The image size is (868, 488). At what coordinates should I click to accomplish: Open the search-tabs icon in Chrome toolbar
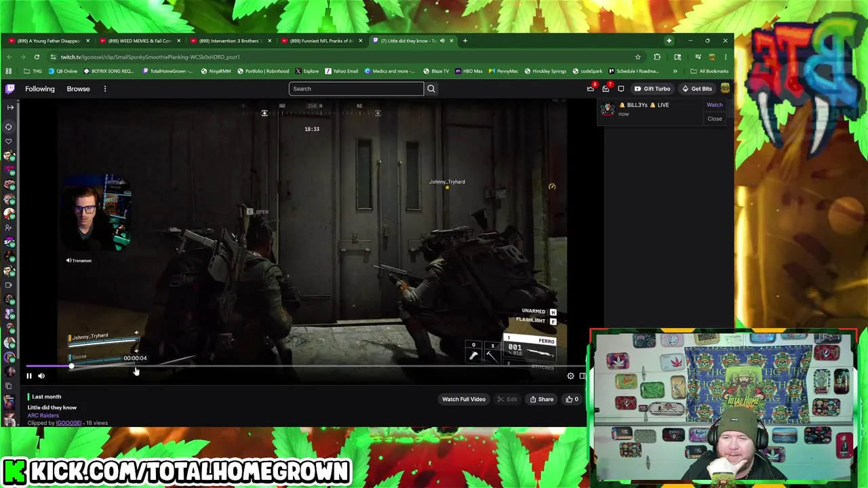pos(677,57)
